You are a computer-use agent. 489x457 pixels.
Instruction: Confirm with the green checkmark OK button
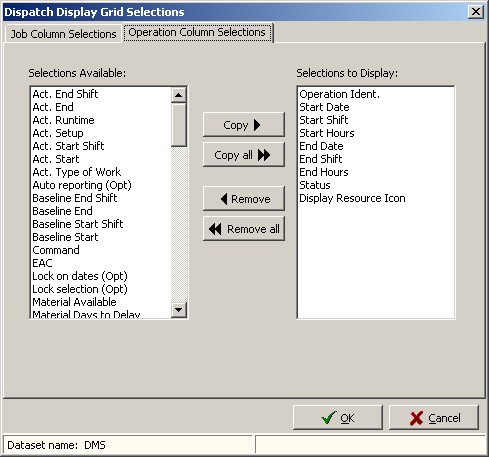(x=338, y=418)
